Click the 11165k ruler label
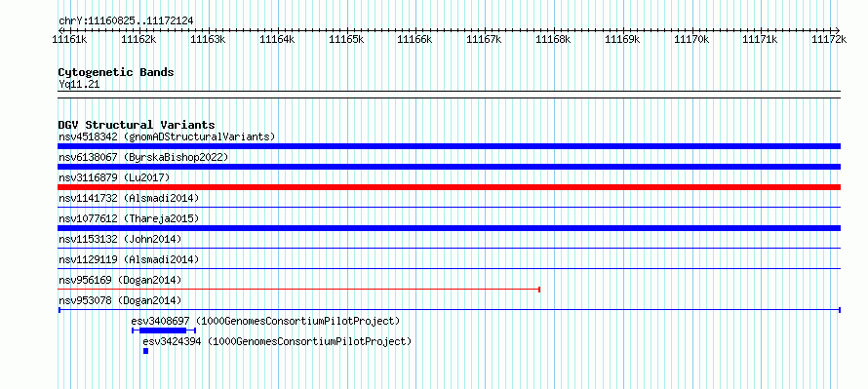The width and height of the screenshot is (868, 389). coord(346,39)
